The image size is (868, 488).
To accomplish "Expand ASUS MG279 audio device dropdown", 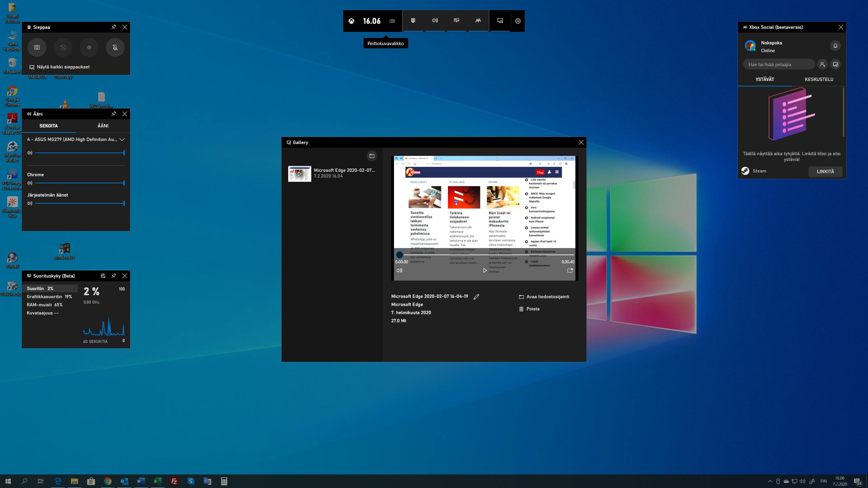I will tap(76, 140).
